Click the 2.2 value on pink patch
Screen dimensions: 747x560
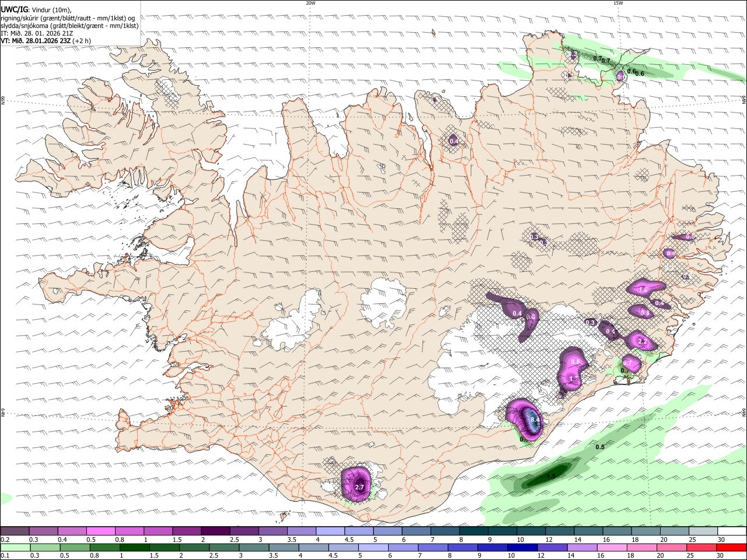click(x=643, y=341)
